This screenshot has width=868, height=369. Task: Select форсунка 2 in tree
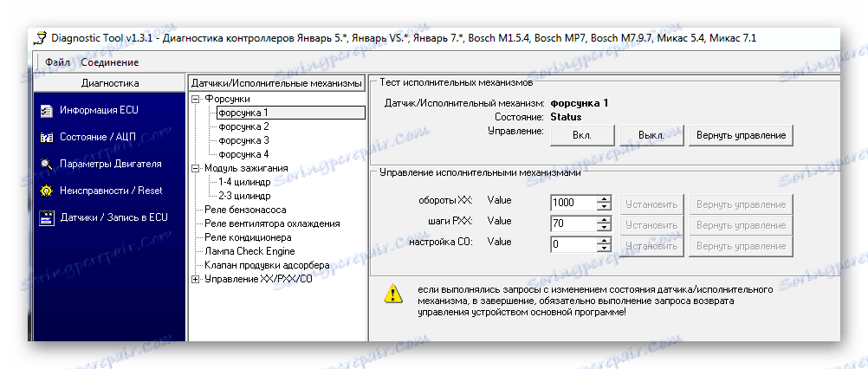pos(243,126)
